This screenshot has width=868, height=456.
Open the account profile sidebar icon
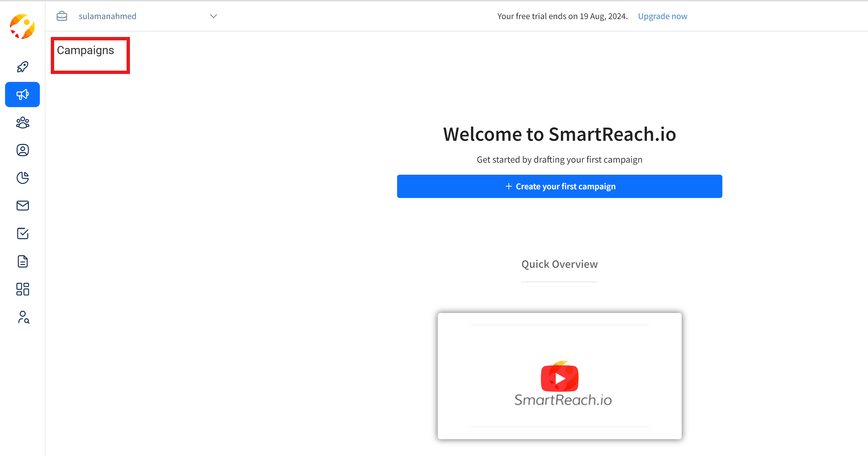click(22, 150)
